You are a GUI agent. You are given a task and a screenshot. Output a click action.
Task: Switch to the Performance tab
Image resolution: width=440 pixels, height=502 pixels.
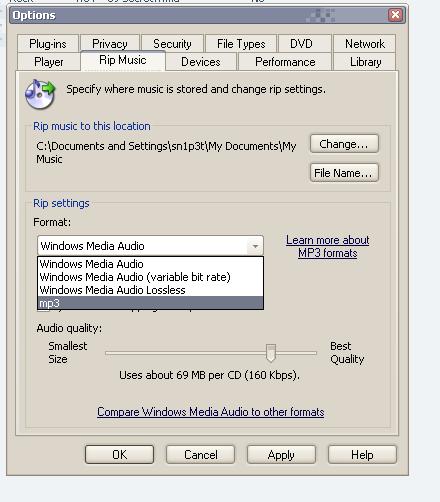coord(285,62)
